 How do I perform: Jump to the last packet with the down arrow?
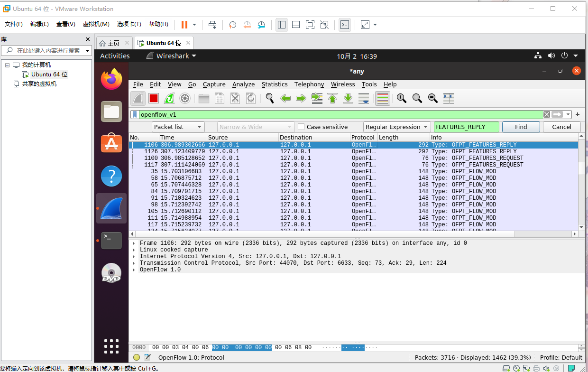click(x=348, y=98)
